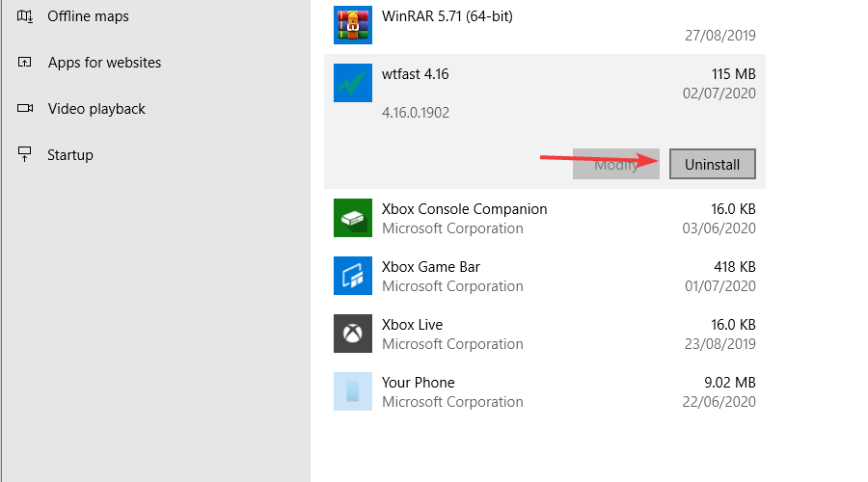This screenshot has width=868, height=482.
Task: Uninstall wtfast 4.16
Action: pos(713,164)
